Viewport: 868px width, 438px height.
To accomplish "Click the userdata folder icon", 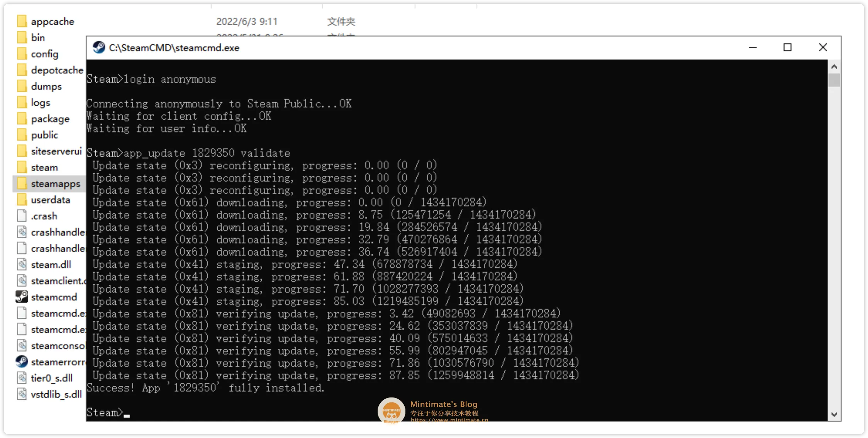I will point(22,200).
